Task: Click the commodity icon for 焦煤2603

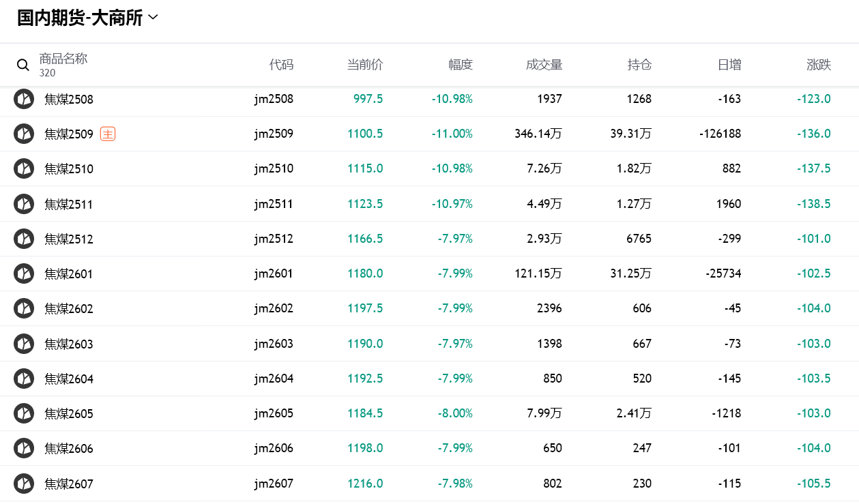Action: (x=24, y=344)
